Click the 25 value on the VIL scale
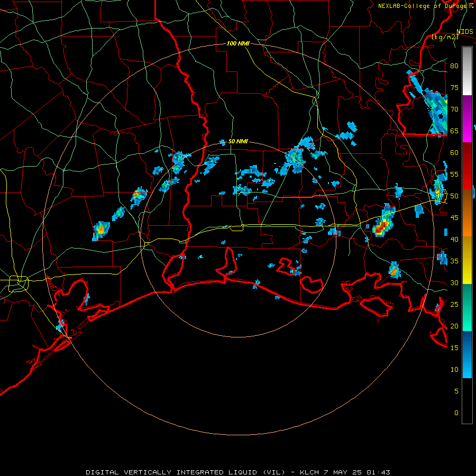 click(454, 305)
